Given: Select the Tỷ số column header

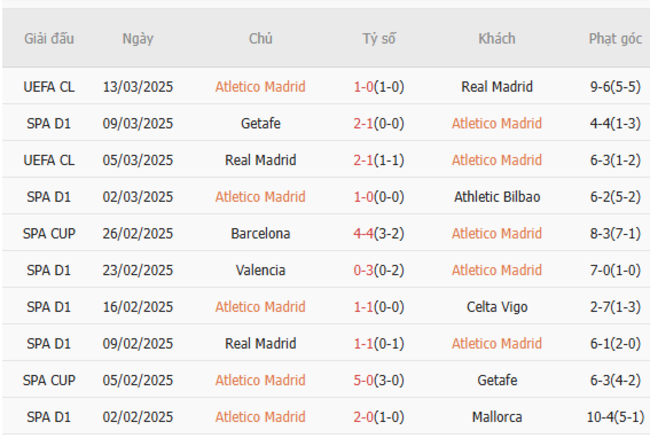Looking at the screenshot, I should pyautogui.click(x=379, y=39).
